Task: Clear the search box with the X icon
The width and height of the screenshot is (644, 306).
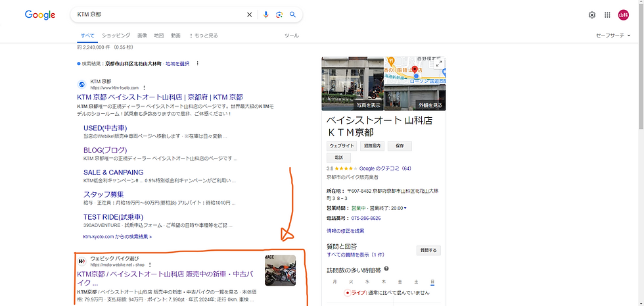Action: click(x=249, y=14)
